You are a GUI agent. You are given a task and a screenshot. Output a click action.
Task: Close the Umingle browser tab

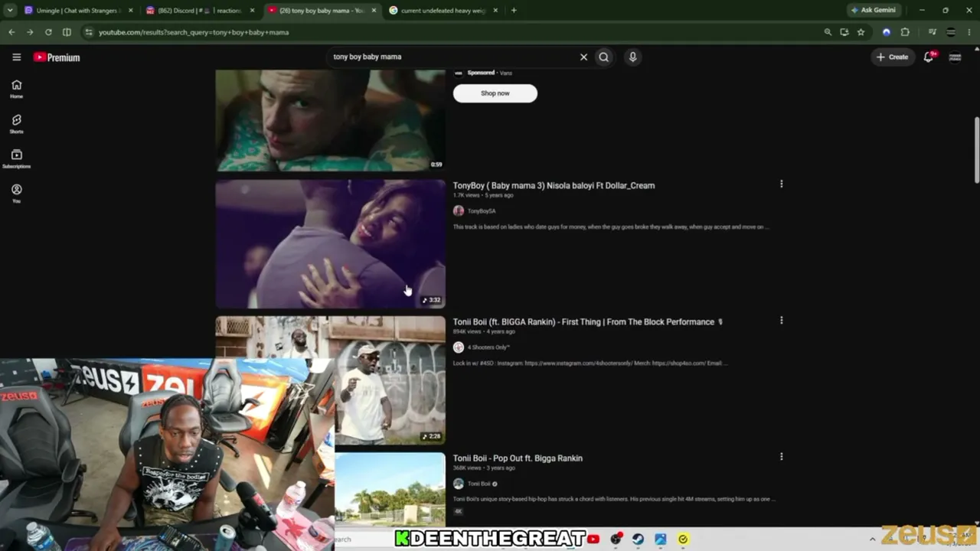coord(131,11)
